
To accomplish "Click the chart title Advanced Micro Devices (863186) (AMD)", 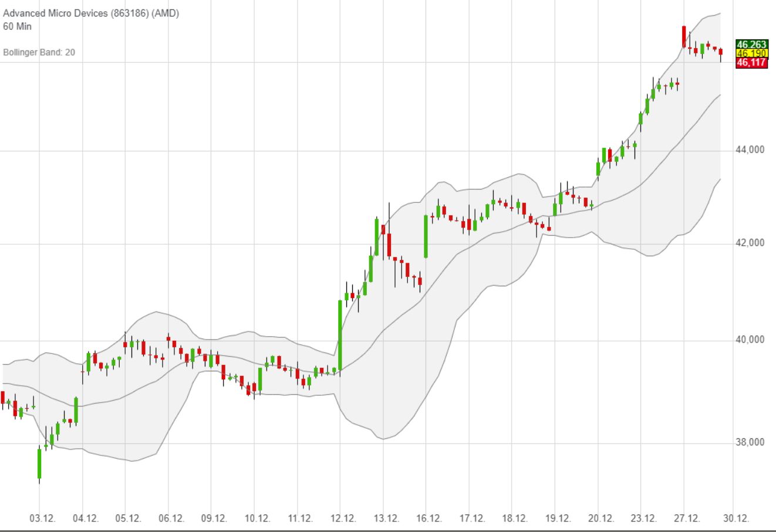I will tap(91, 13).
